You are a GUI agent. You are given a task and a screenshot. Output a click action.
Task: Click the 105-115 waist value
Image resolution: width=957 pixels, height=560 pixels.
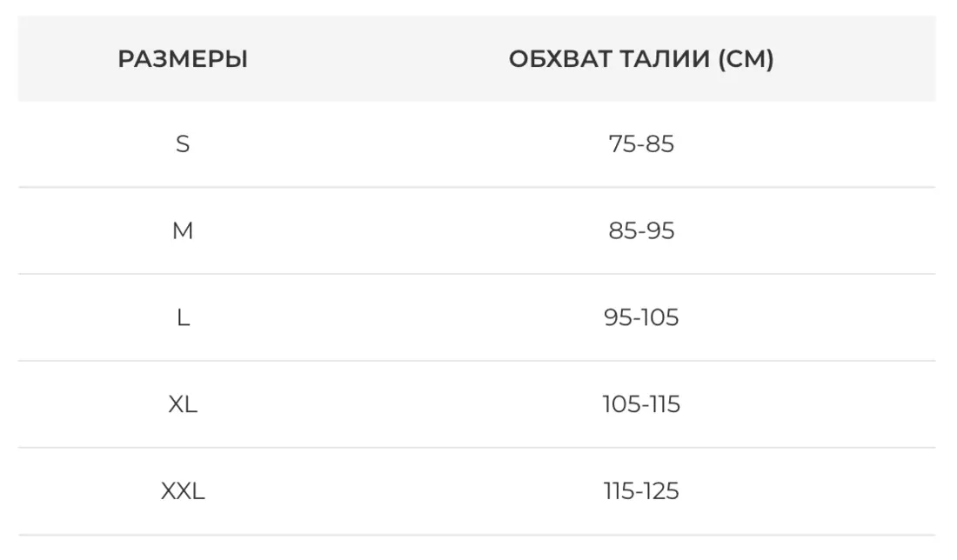(641, 404)
